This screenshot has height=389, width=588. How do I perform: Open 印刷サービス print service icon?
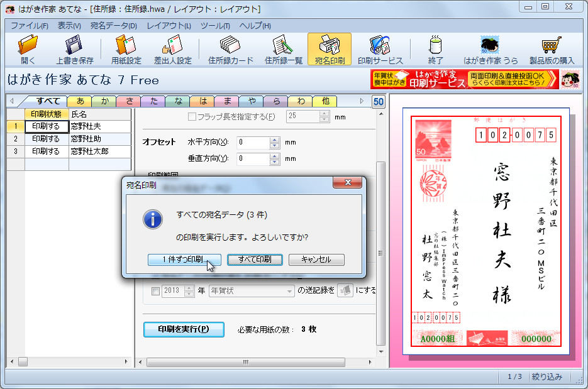pos(381,48)
